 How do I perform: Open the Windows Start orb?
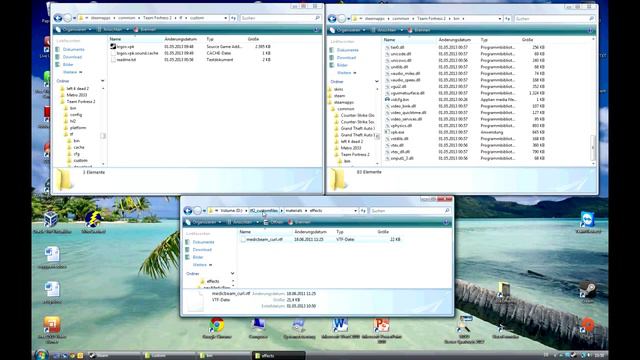(41, 355)
